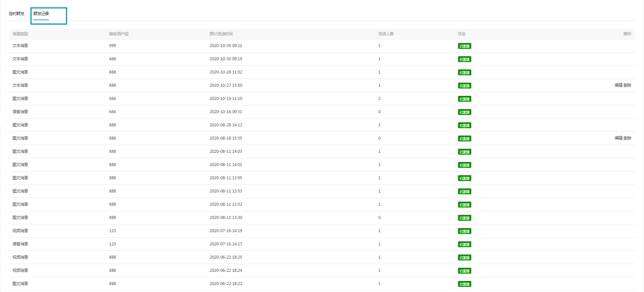Click the 操作 column header
This screenshot has height=292, width=644.
[x=627, y=34]
